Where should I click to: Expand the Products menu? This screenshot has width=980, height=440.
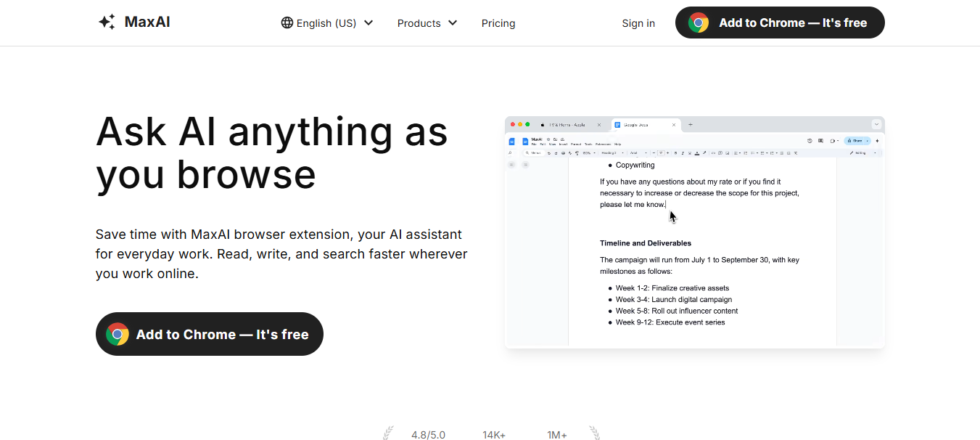click(427, 23)
